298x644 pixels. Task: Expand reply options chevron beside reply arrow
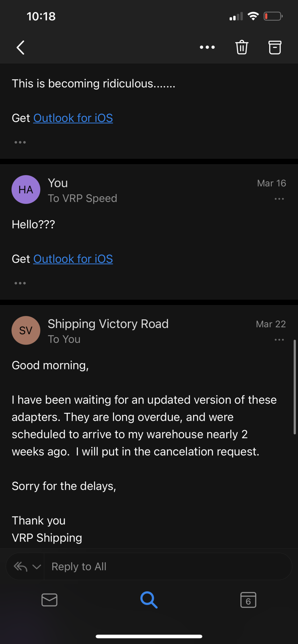coord(37,567)
